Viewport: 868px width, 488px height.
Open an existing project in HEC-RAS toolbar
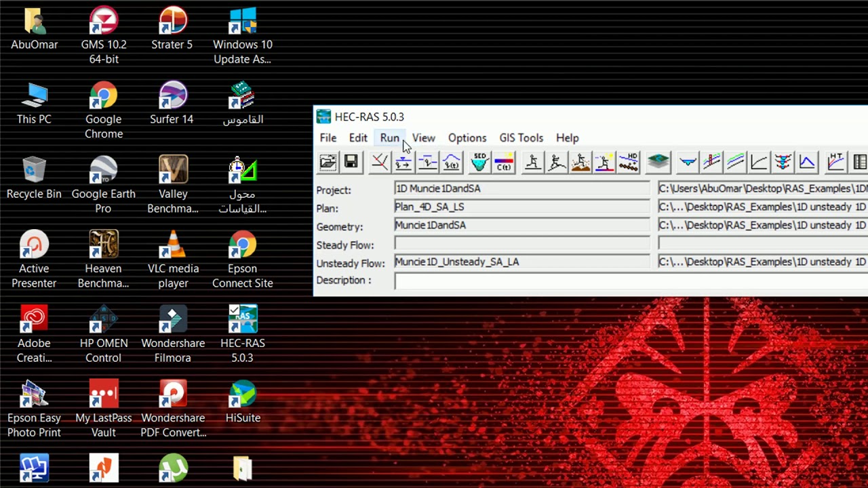point(328,162)
